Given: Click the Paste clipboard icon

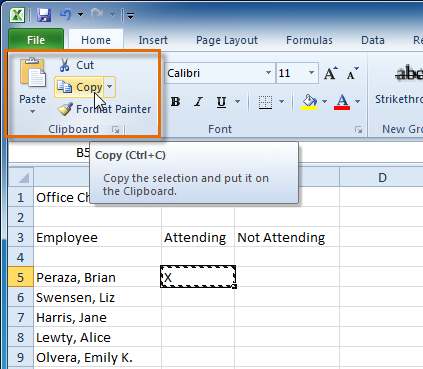Looking at the screenshot, I should point(33,74).
